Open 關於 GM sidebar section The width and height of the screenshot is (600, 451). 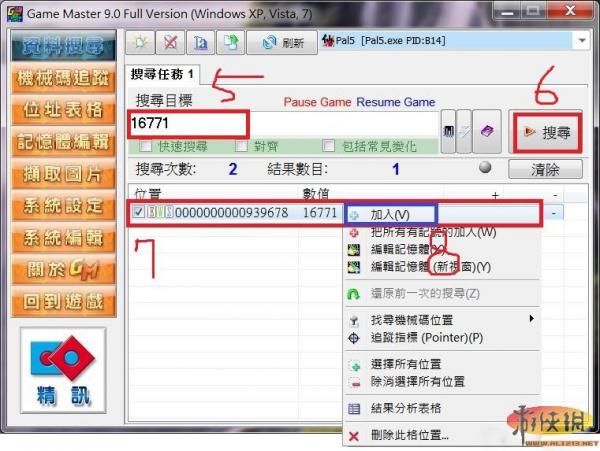click(64, 270)
